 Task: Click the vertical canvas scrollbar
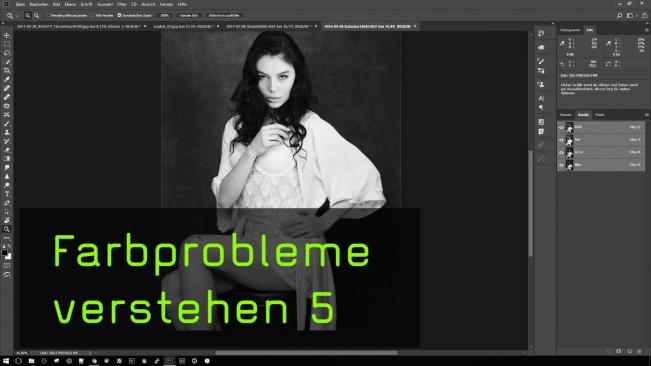click(x=530, y=203)
